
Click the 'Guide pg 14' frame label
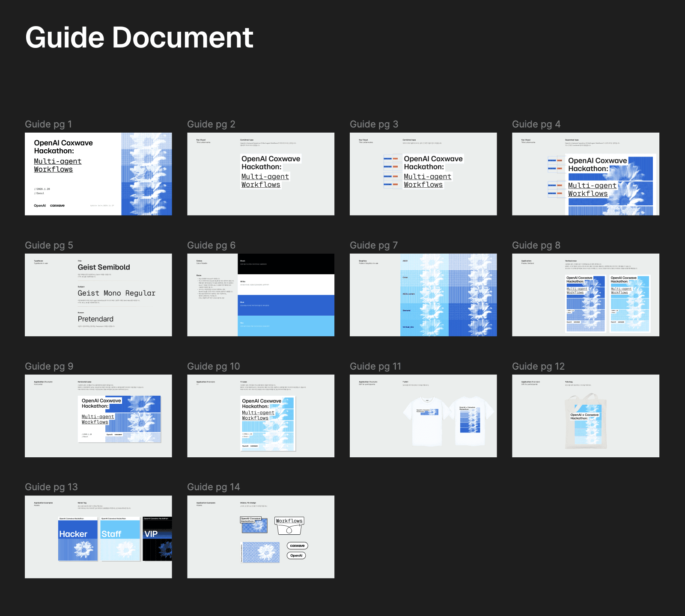(x=213, y=487)
